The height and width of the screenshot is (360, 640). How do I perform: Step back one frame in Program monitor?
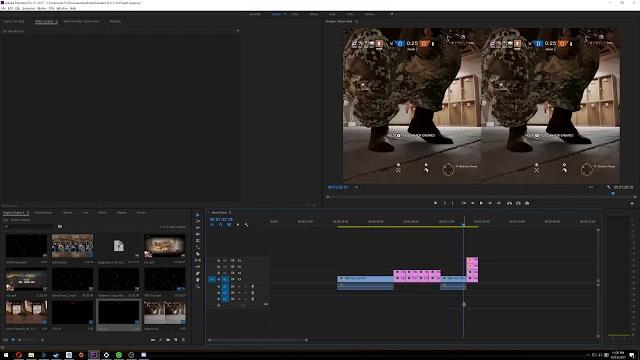click(473, 203)
